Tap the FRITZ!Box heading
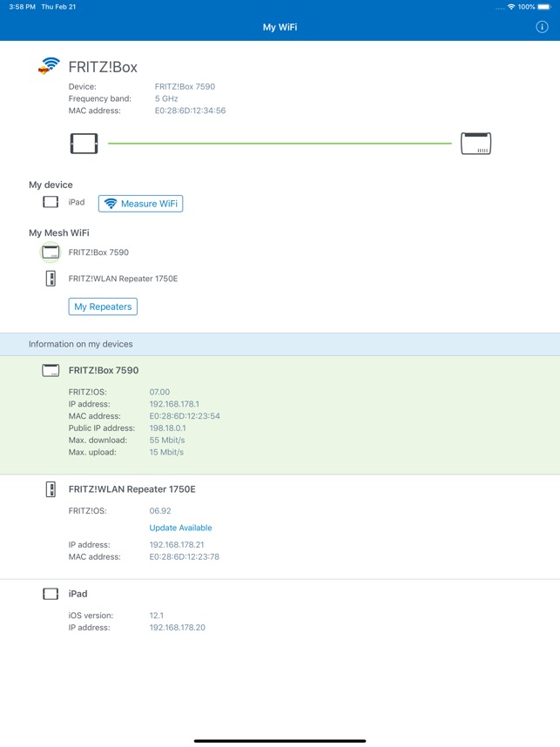 pyautogui.click(x=103, y=67)
